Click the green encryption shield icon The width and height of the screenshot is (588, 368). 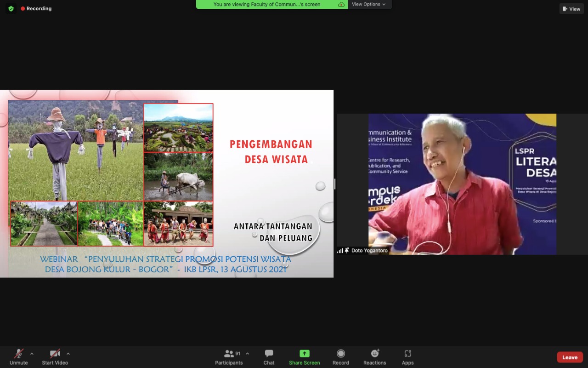click(x=11, y=9)
